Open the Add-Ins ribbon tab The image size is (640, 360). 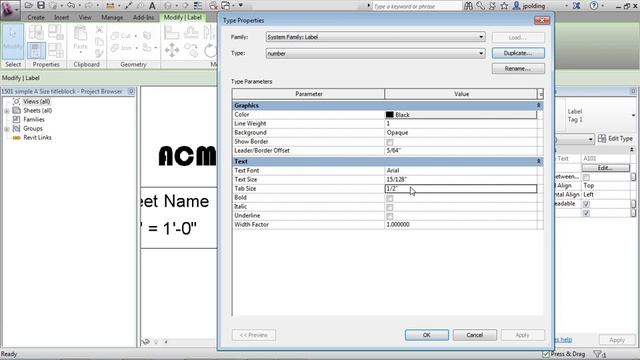[x=143, y=18]
